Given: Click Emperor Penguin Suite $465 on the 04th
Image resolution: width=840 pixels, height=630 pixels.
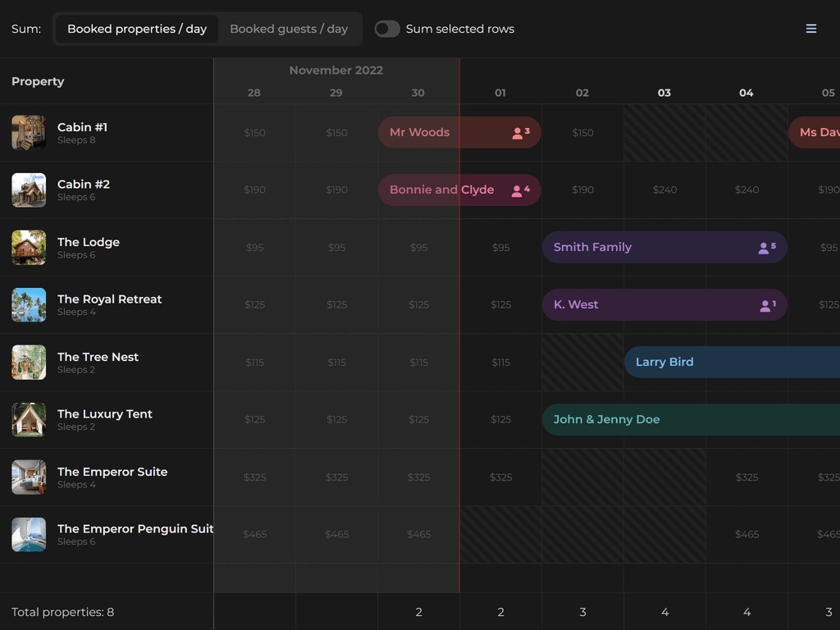Looking at the screenshot, I should pos(746,534).
